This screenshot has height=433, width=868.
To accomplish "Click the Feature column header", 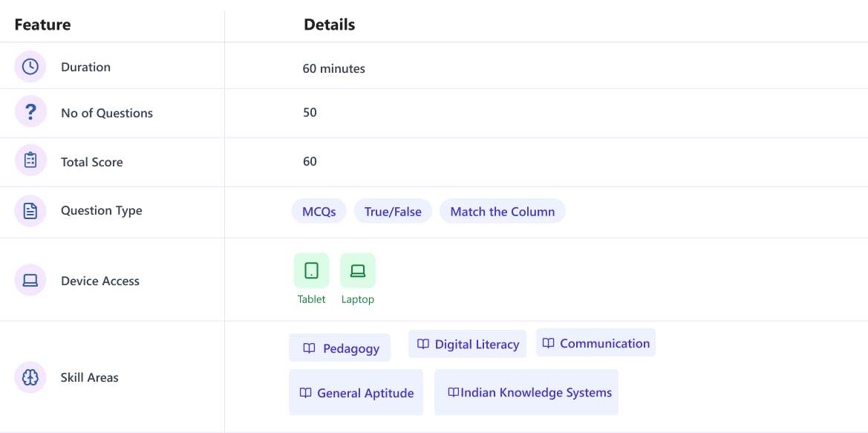I will click(x=43, y=25).
